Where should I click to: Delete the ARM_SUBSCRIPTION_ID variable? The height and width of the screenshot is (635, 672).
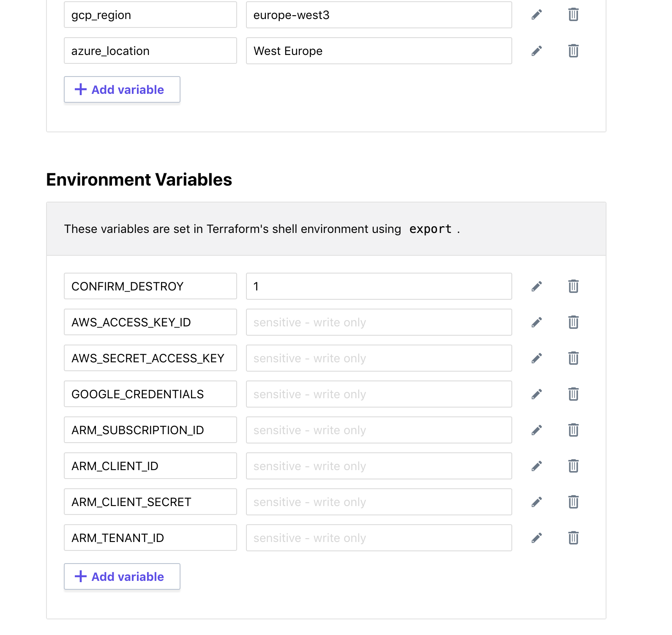(x=573, y=430)
